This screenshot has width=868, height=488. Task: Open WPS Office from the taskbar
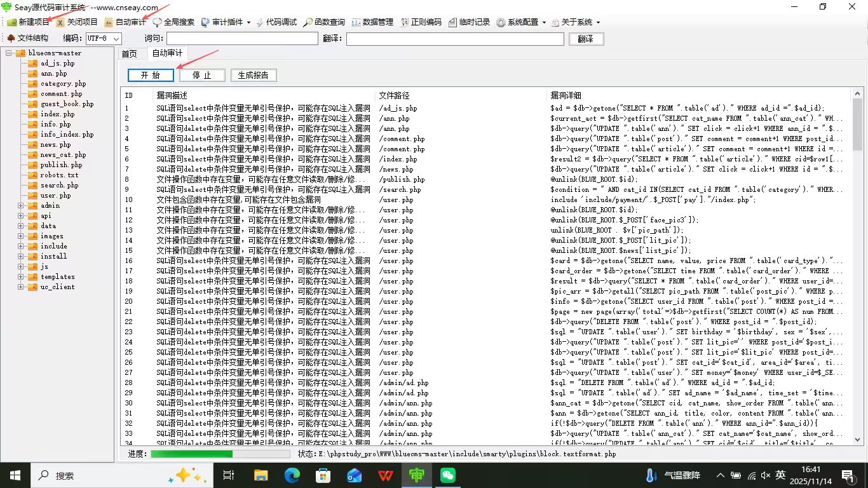click(x=385, y=475)
